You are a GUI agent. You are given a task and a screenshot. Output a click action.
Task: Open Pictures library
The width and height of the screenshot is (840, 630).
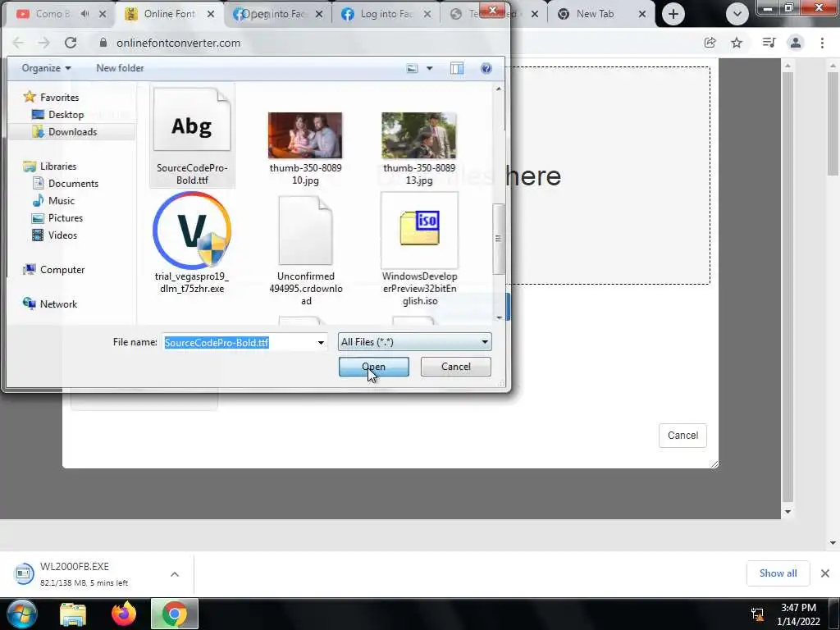tap(57, 218)
